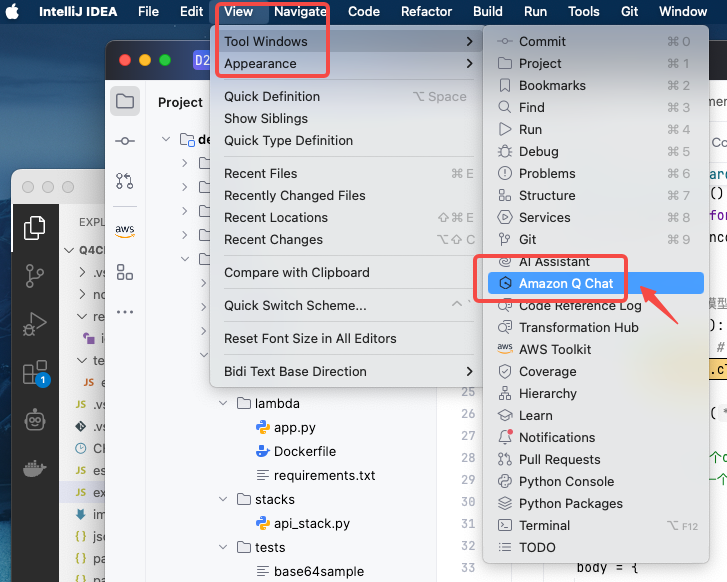Screen dimensions: 727x582
Task: Open the Git menu in menu bar
Action: 629,12
